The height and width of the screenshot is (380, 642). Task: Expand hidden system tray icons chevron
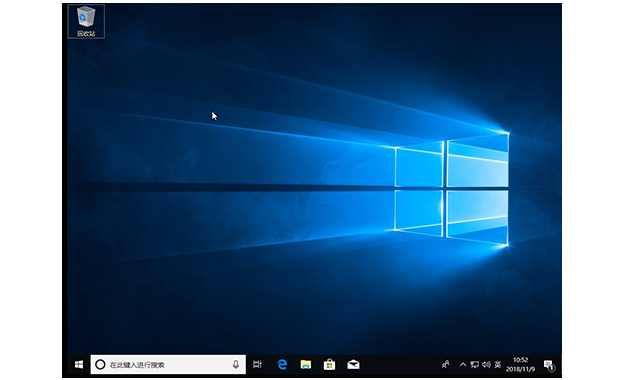click(x=463, y=364)
